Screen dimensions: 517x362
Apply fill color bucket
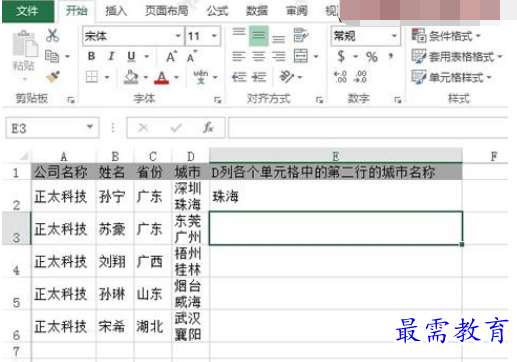tap(131, 77)
